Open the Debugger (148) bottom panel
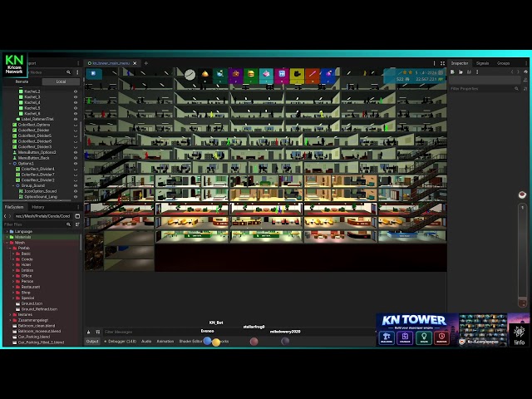The height and width of the screenshot is (399, 532). (120, 342)
